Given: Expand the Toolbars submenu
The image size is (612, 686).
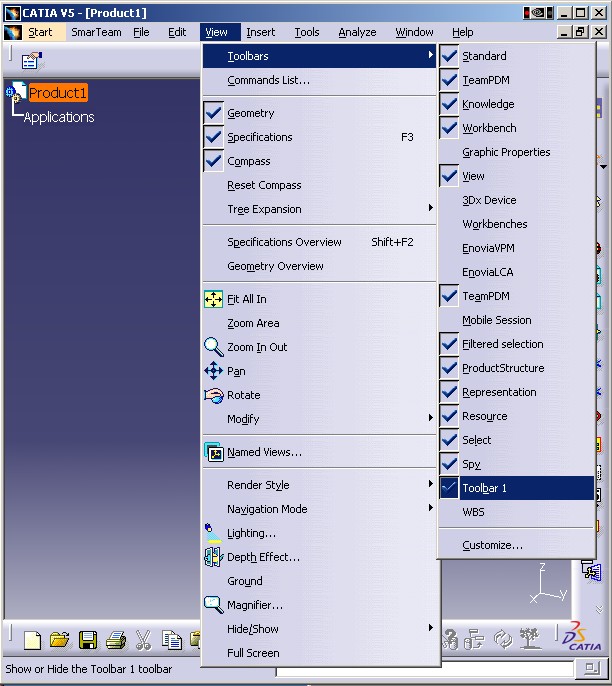Looking at the screenshot, I should [x=320, y=56].
